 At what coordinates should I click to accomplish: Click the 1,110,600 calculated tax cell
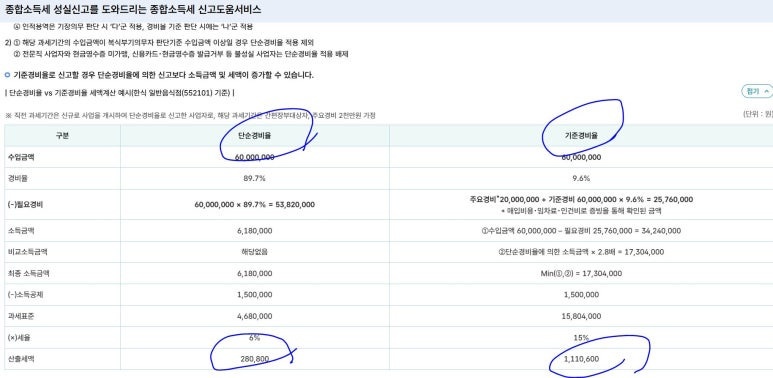[x=581, y=359]
